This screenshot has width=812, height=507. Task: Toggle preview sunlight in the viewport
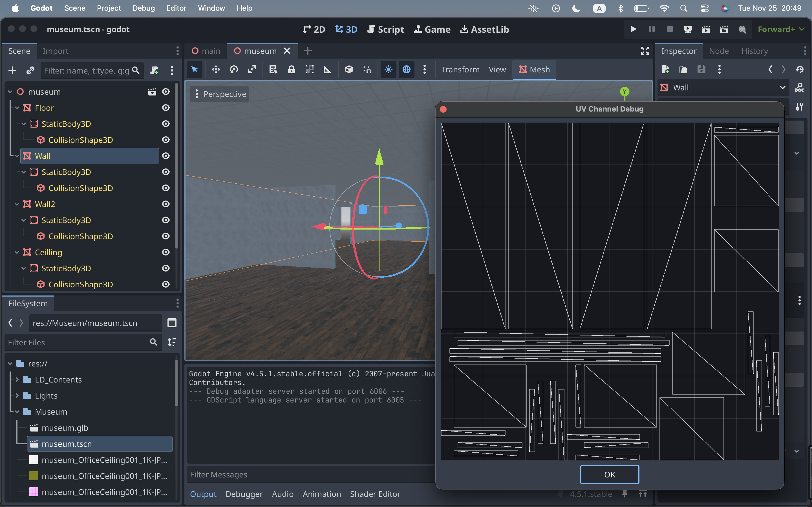pos(388,69)
